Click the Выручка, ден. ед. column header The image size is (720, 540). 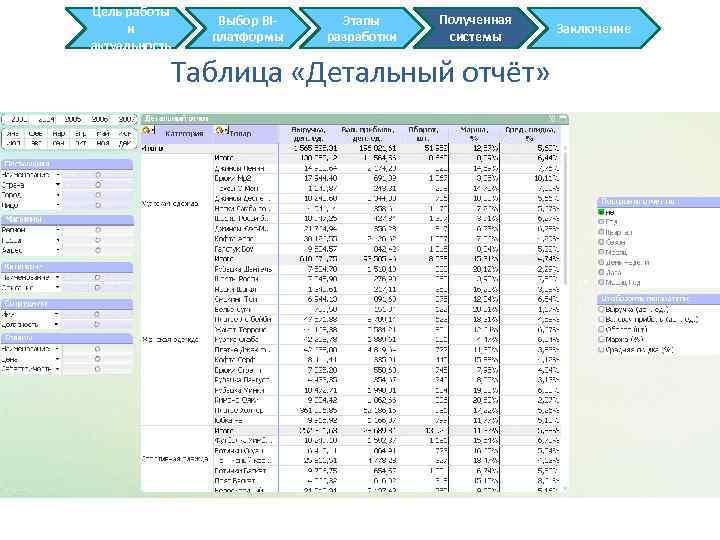[308, 134]
